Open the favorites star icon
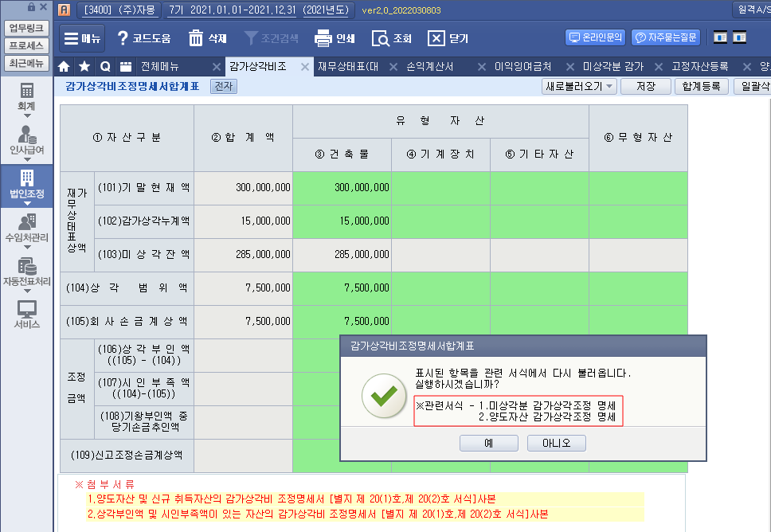 click(x=84, y=66)
